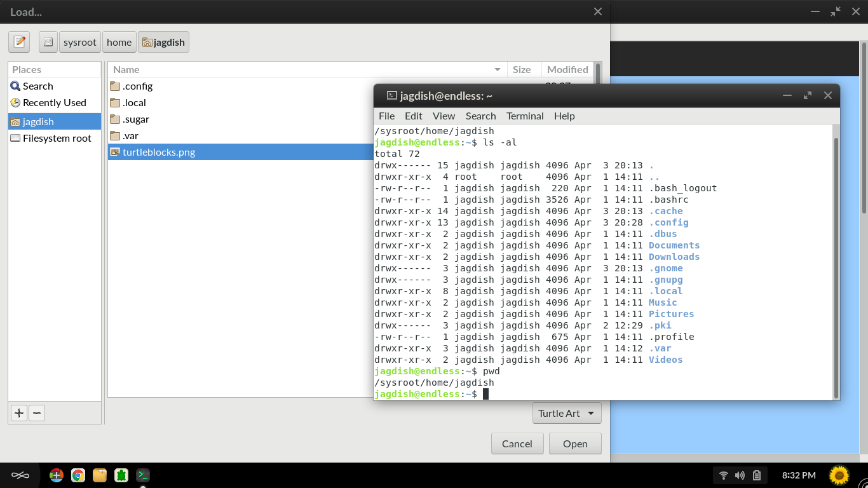Click the Wi-Fi network status icon

click(x=723, y=475)
